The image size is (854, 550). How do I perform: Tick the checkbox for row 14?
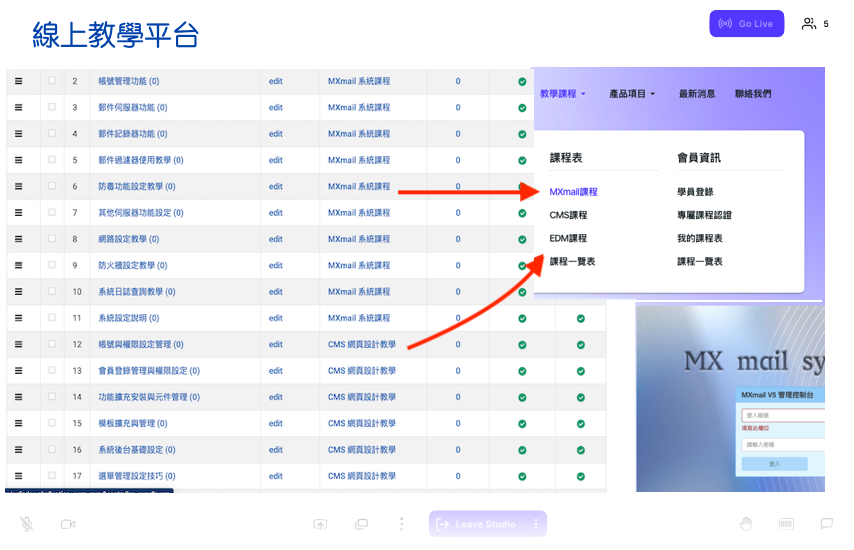click(52, 396)
